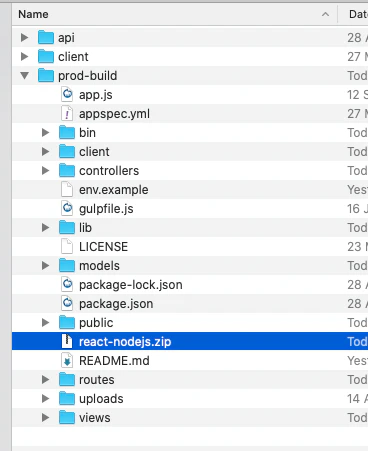This screenshot has width=368, height=451.
Task: Select the env.example file name
Action: [x=114, y=190]
